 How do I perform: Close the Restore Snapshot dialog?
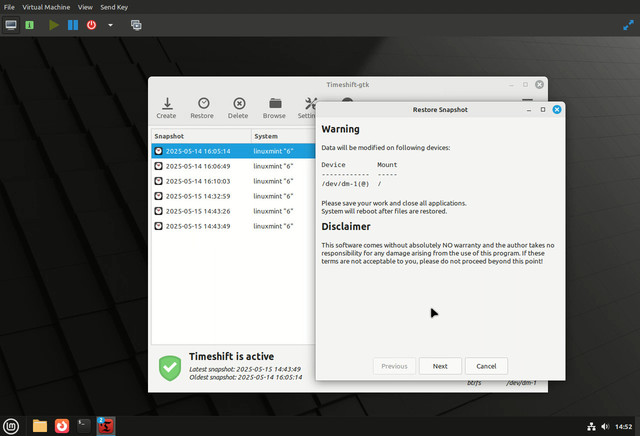557,109
